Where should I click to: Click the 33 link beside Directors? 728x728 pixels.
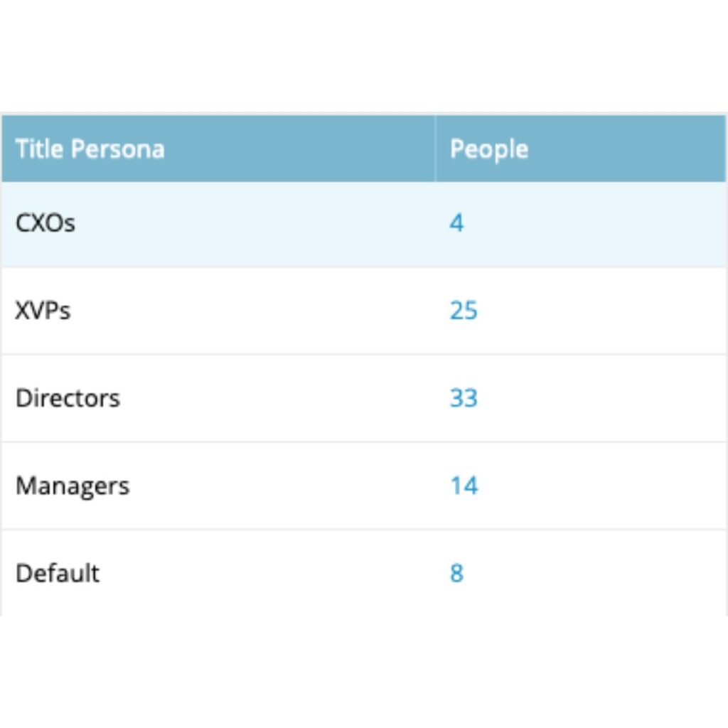(463, 398)
